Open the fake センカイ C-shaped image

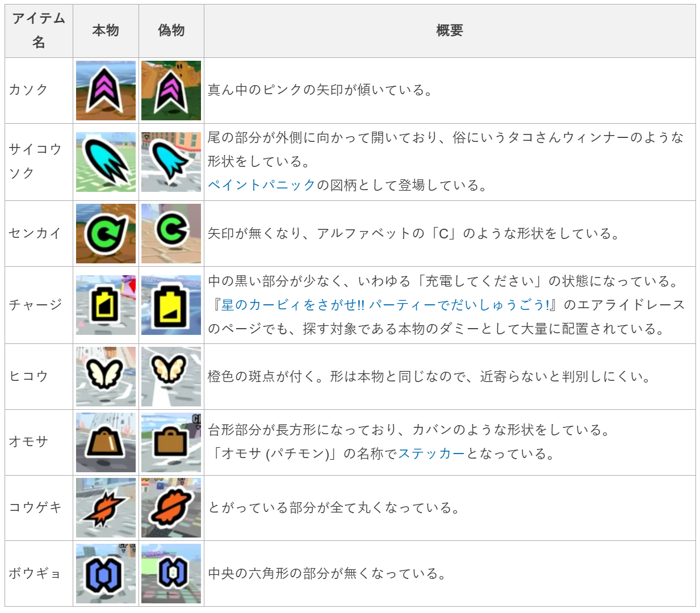[171, 233]
